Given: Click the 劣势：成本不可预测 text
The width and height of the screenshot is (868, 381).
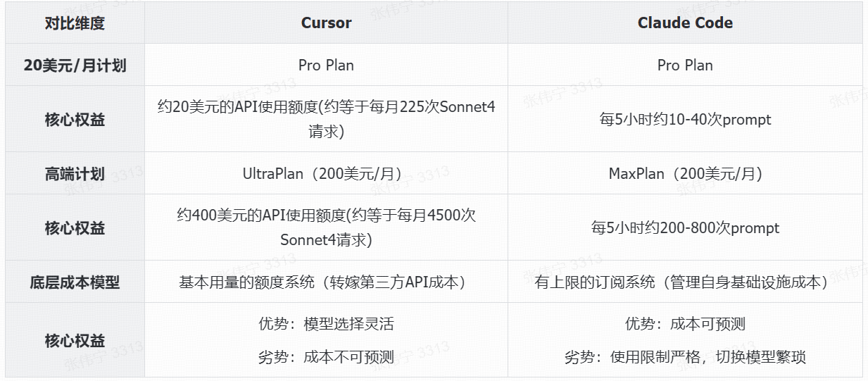Looking at the screenshot, I should coord(326,357).
